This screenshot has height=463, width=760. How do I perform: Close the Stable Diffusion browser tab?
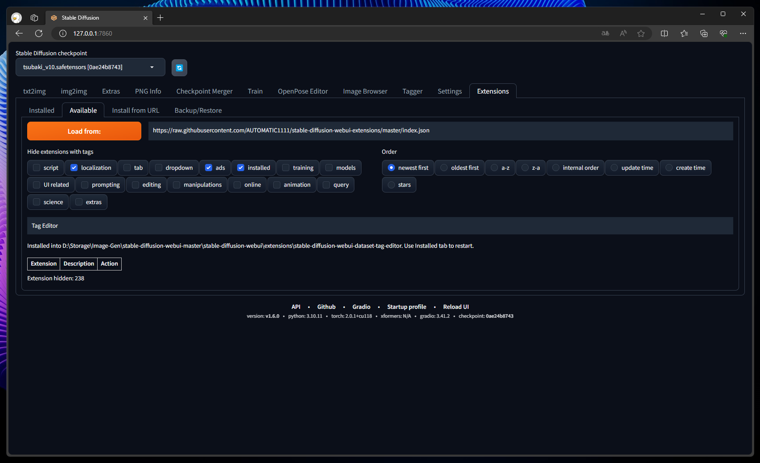[x=145, y=18]
